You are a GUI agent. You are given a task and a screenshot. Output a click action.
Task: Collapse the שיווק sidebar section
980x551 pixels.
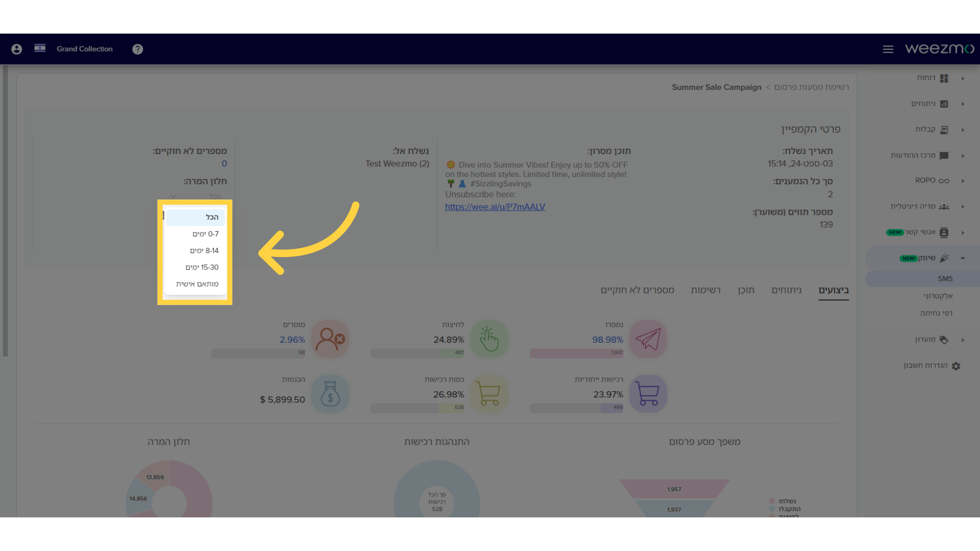coord(963,258)
